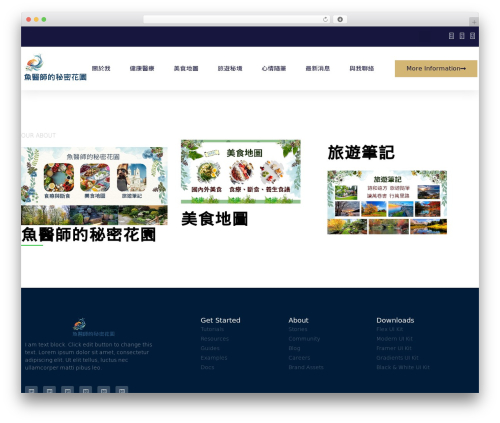Image resolution: width=500 pixels, height=423 pixels.
Task: Open the 與我聯絡 navigation item
Action: click(362, 68)
